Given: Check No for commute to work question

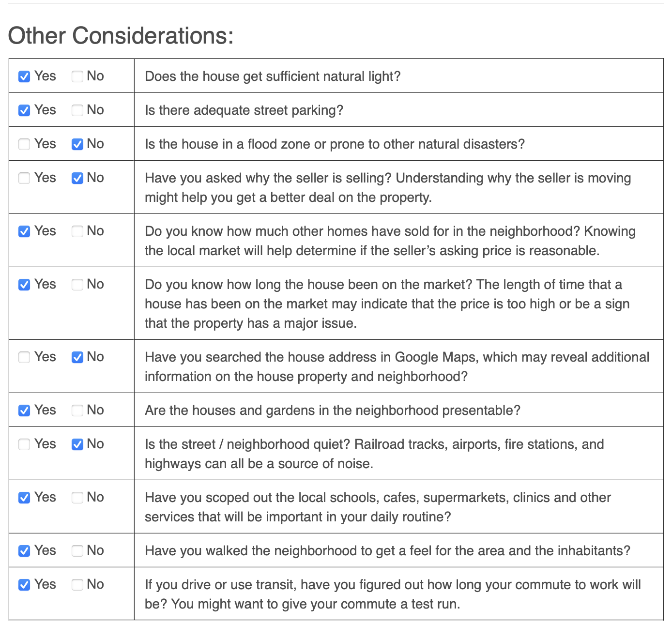Looking at the screenshot, I should coord(77,585).
